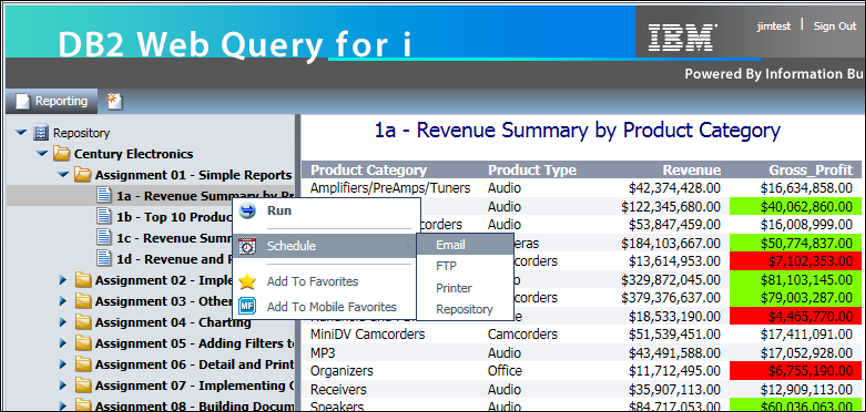Click red Gross_Profit cell $6,755,190.00
The height and width of the screenshot is (412, 866).
pyautogui.click(x=795, y=371)
